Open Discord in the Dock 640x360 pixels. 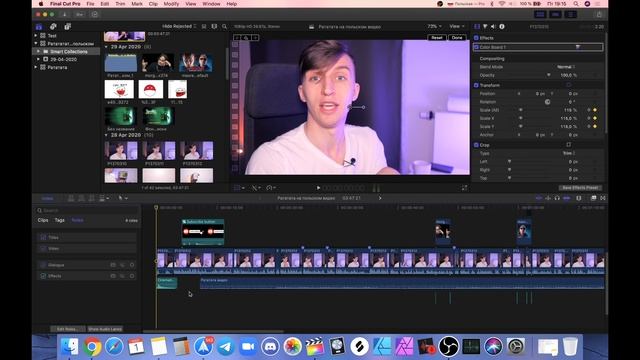tap(270, 347)
